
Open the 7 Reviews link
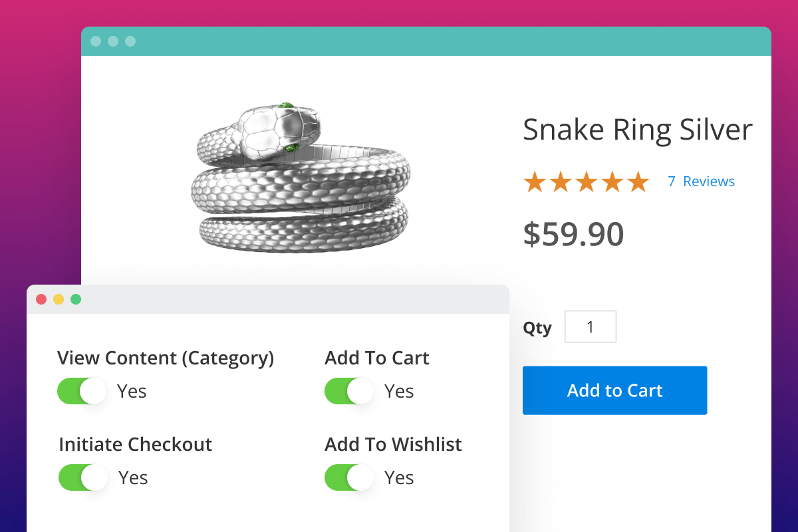pyautogui.click(x=702, y=182)
